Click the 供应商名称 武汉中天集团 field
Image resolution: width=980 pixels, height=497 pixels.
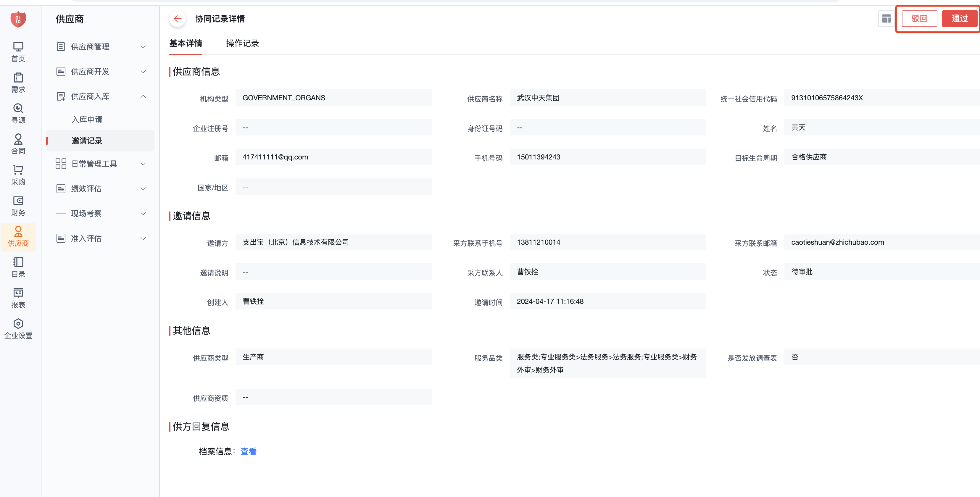pyautogui.click(x=608, y=98)
